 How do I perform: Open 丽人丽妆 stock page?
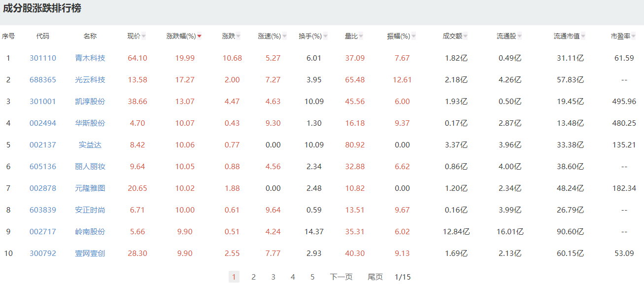(90, 167)
